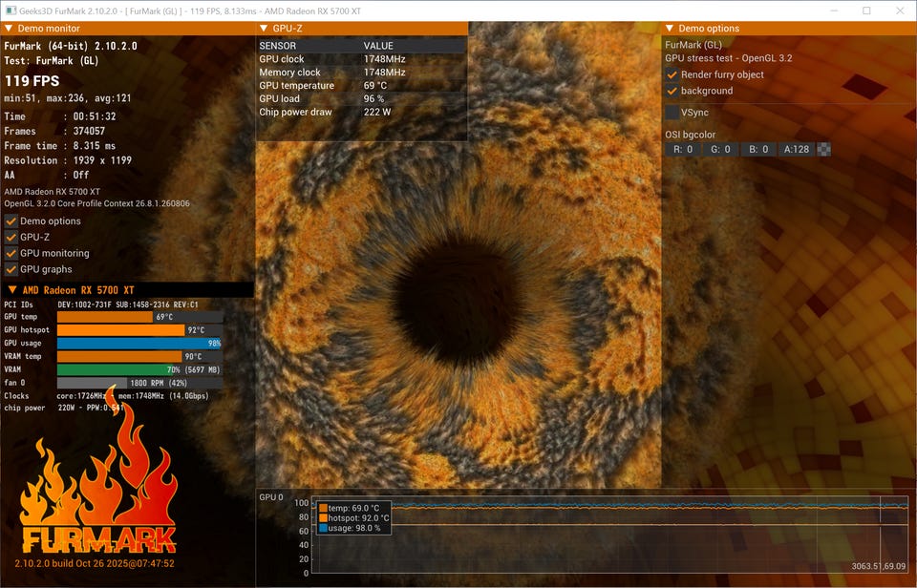
Task: Click the build date text under logo
Action: pos(95,563)
